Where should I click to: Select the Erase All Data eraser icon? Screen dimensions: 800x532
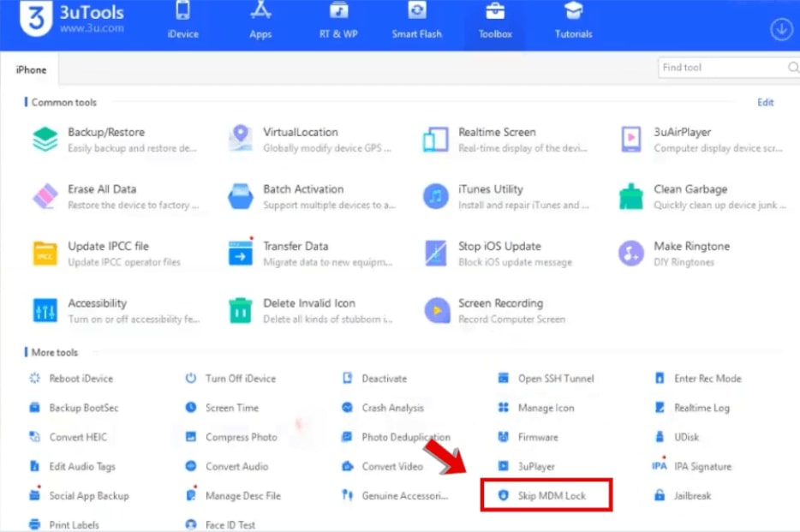click(x=45, y=196)
